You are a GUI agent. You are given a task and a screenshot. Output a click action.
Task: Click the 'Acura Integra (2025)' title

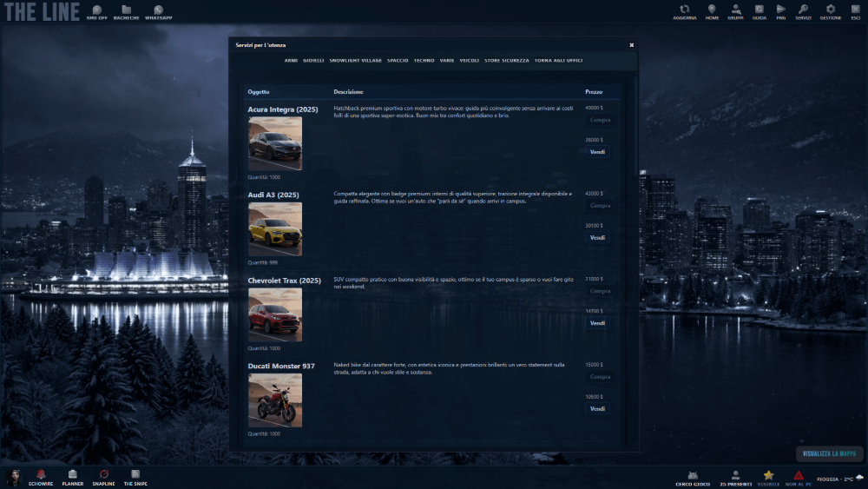coord(283,109)
